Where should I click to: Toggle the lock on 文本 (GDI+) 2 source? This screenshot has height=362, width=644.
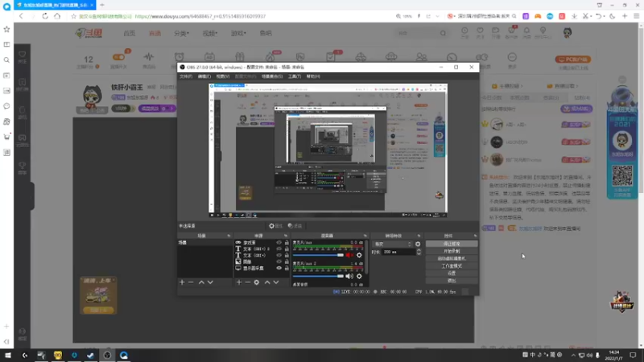tap(287, 249)
